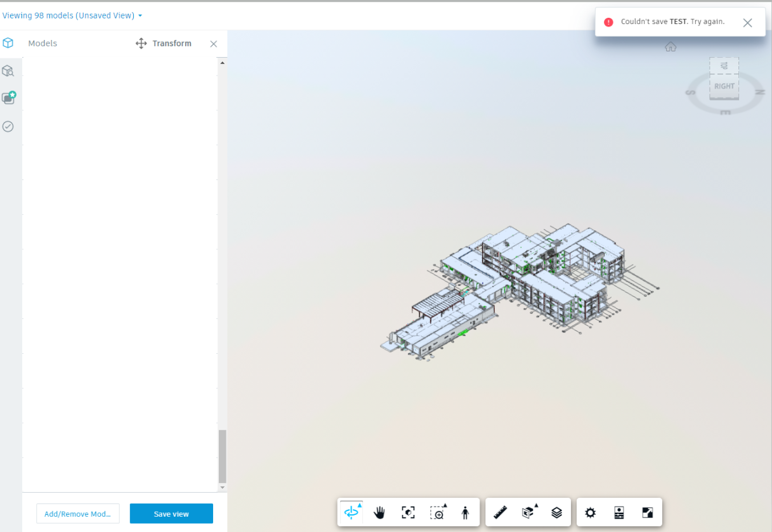Open the model browser sidebar icon
Viewport: 772px width, 532px height.
[8, 71]
